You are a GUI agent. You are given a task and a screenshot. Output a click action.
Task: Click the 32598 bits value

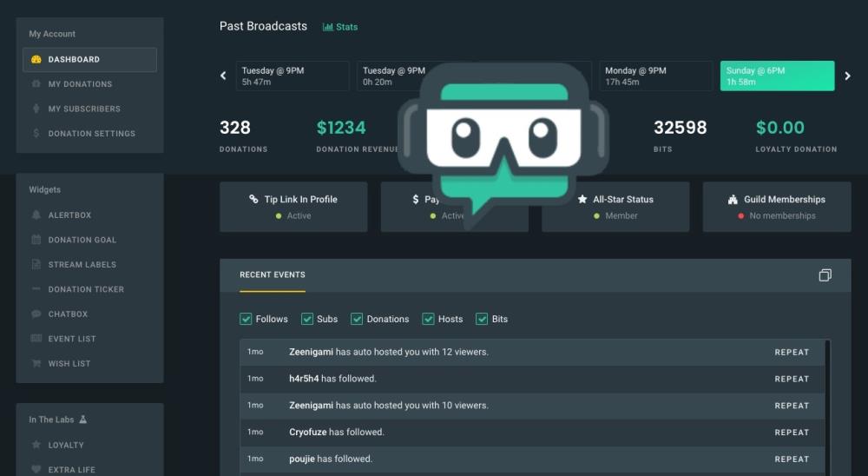click(x=681, y=128)
